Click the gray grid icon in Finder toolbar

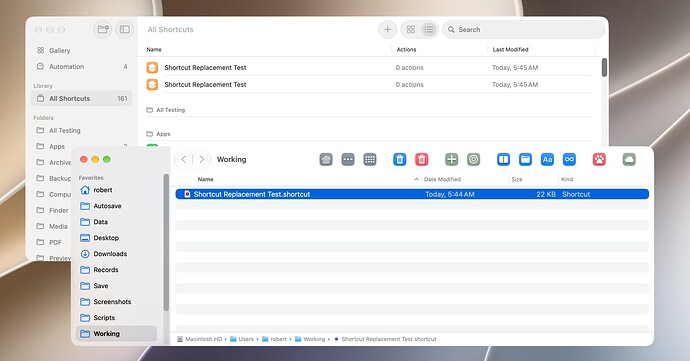[x=370, y=159]
